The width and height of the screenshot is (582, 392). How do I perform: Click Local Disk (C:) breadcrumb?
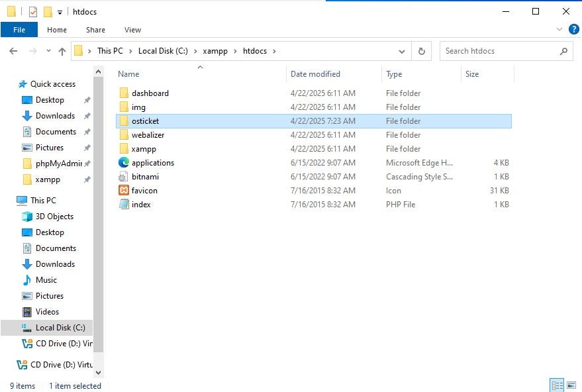pos(163,51)
